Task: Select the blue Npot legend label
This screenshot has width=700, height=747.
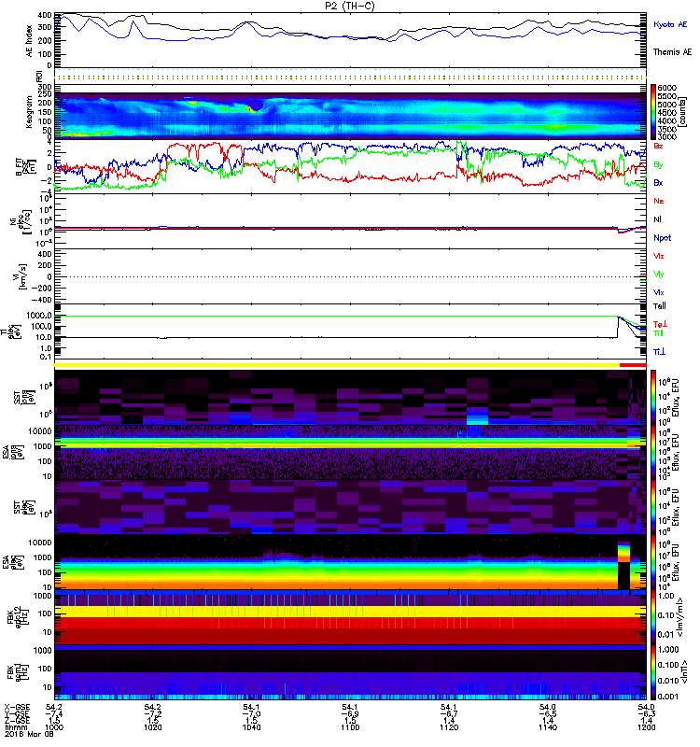Action: [x=663, y=238]
